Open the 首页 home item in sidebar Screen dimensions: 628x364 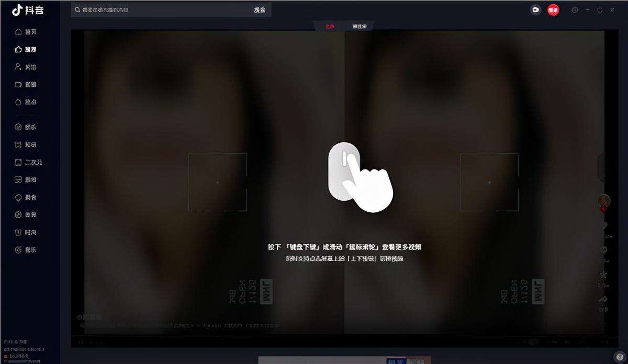click(26, 32)
